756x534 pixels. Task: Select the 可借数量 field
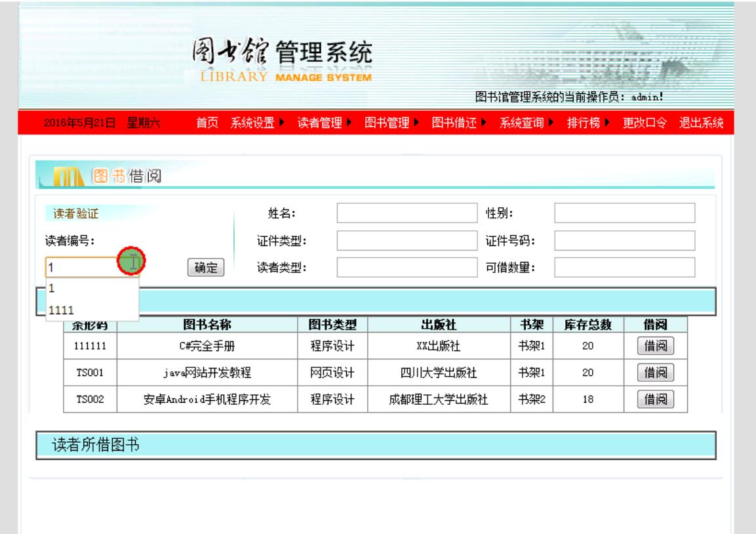(x=624, y=267)
